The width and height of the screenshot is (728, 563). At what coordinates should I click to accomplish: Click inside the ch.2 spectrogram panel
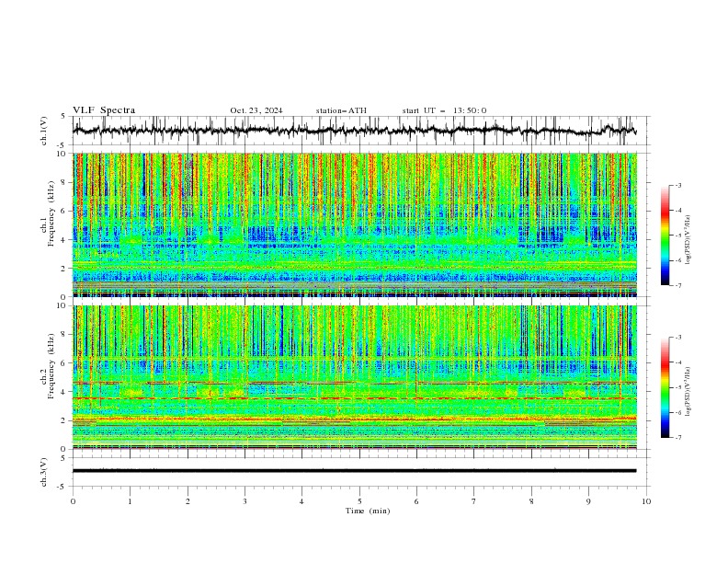point(355,377)
